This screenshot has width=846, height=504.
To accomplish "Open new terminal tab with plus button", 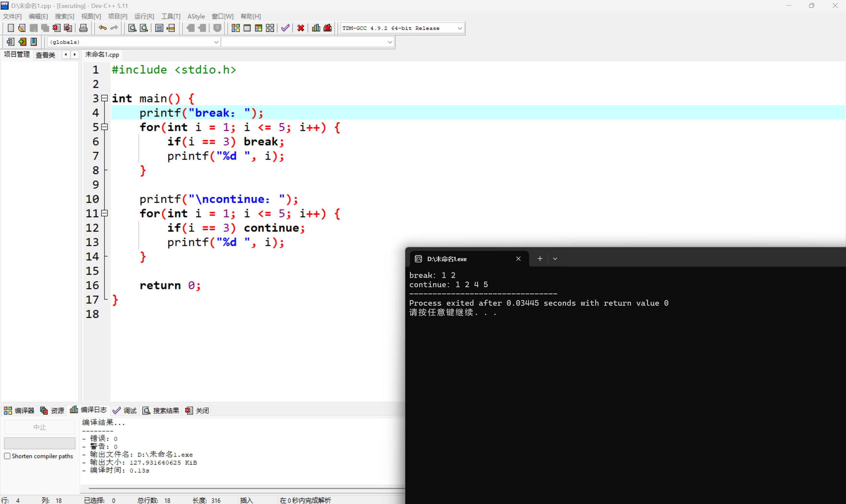I will 540,259.
